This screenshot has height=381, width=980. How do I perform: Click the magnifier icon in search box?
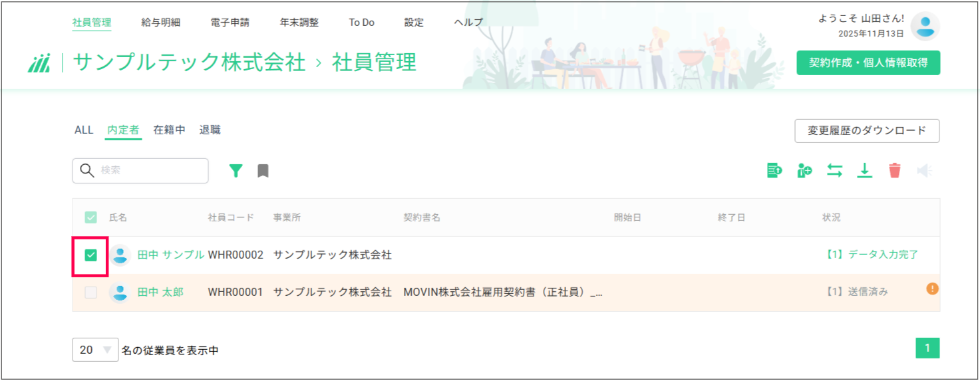tap(86, 170)
